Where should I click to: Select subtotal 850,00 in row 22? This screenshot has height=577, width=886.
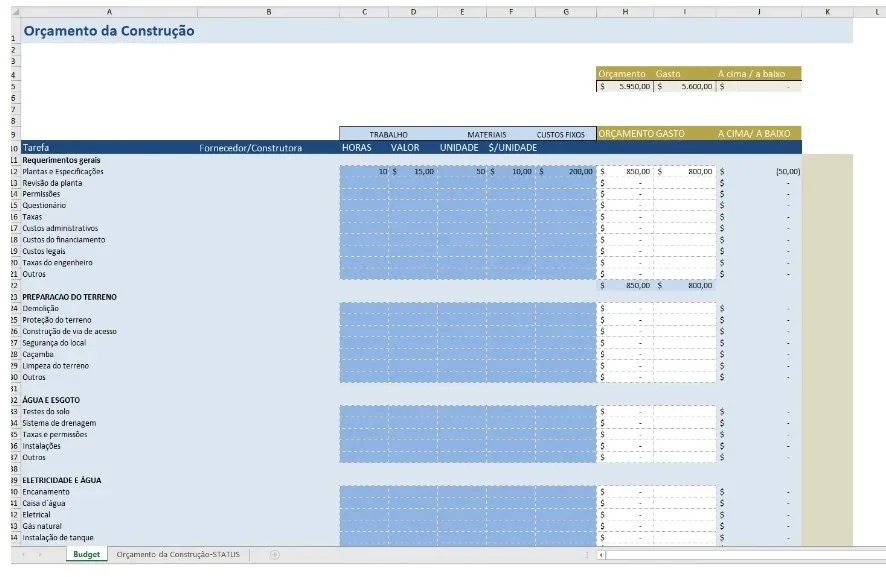click(x=625, y=285)
